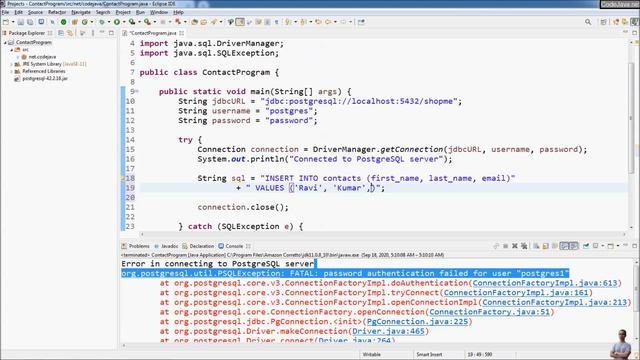This screenshot has height=360, width=640.
Task: Click the Clear Console icon
Action: click(536, 246)
